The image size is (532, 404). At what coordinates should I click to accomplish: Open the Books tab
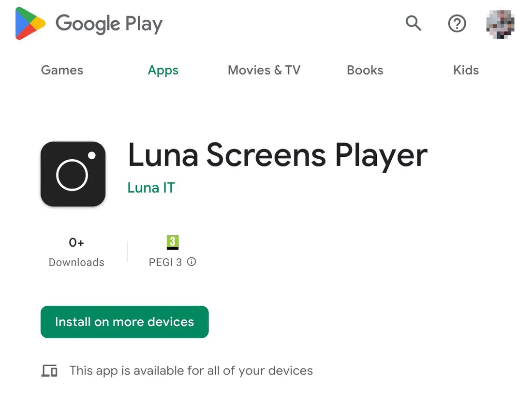click(x=365, y=70)
